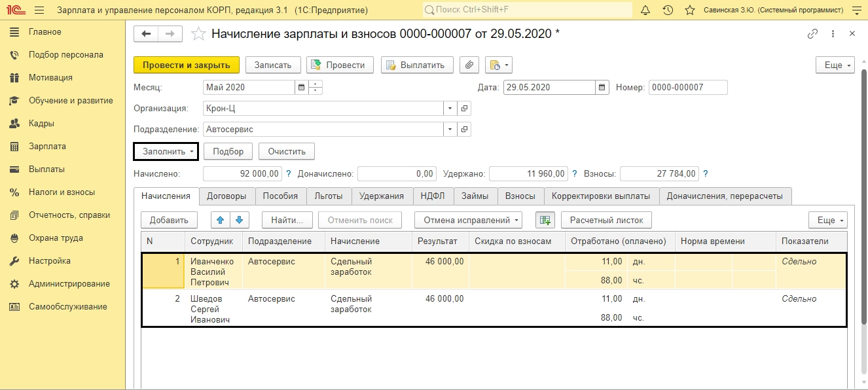Screen dimensions: 868x390
Task: Open the Удержания tab
Action: pos(382,196)
